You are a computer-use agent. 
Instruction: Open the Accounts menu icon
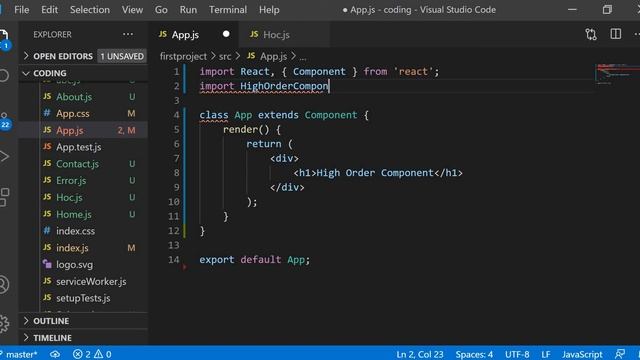click(x=4, y=284)
